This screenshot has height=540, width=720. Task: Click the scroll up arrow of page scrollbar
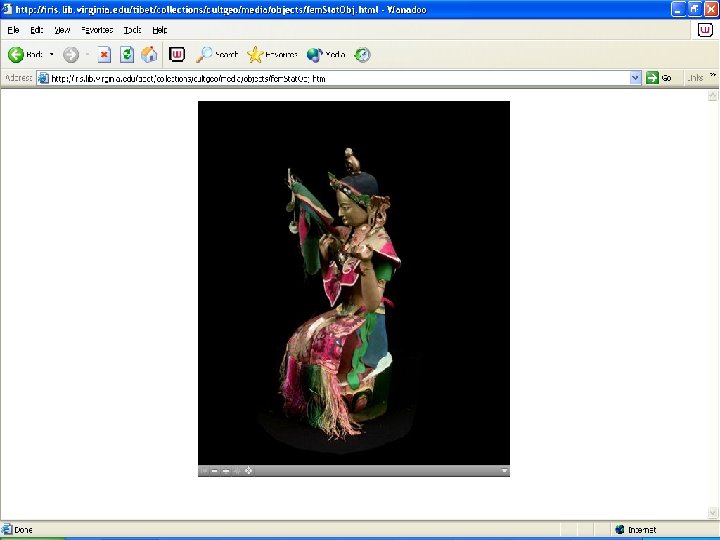713,96
